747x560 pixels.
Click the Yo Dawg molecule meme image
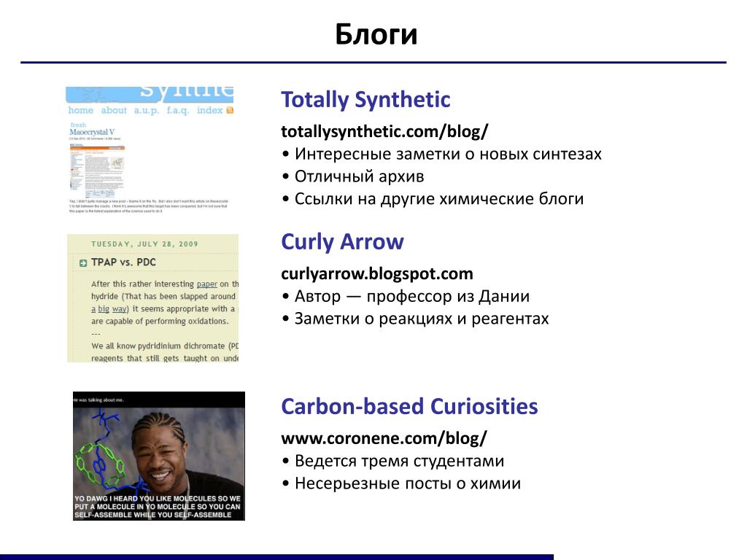click(158, 456)
